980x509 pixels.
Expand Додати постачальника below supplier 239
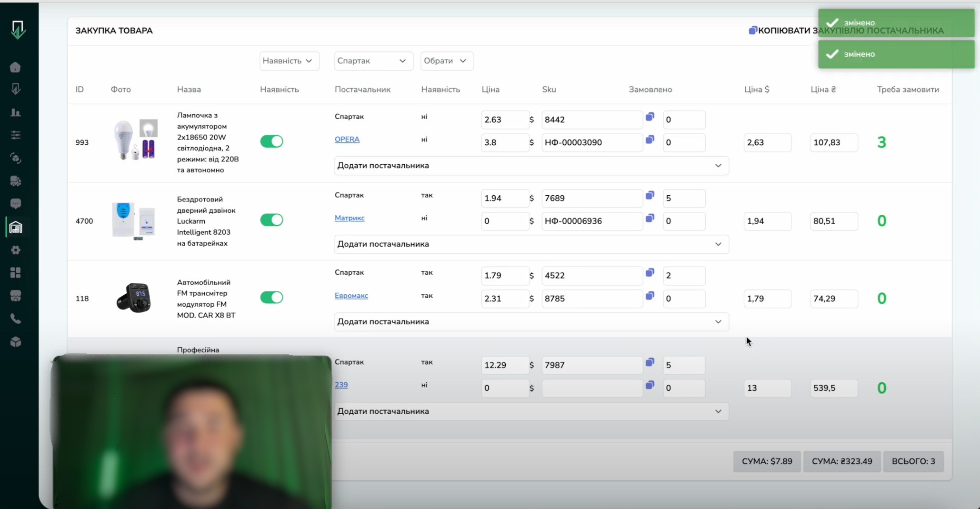(531, 411)
